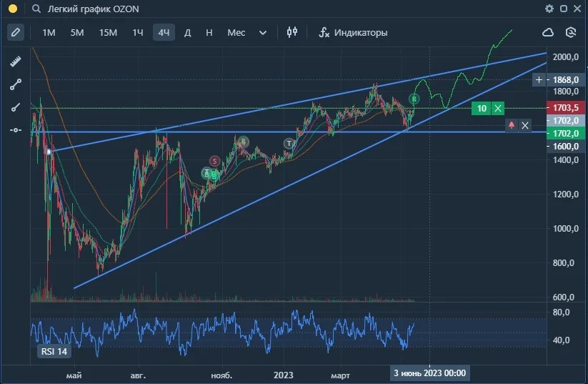588x384 pixels.
Task: Toggle the pencil drawing mode icon
Action: click(16, 32)
